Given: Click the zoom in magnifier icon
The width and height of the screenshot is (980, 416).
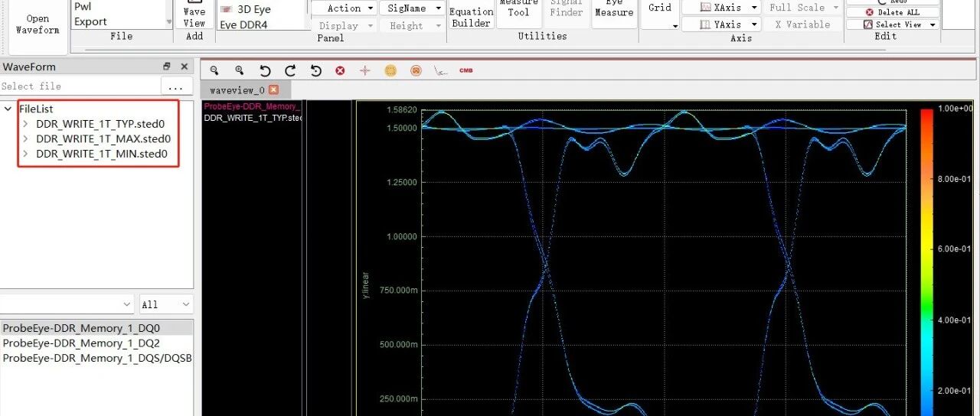Looking at the screenshot, I should tap(240, 70).
